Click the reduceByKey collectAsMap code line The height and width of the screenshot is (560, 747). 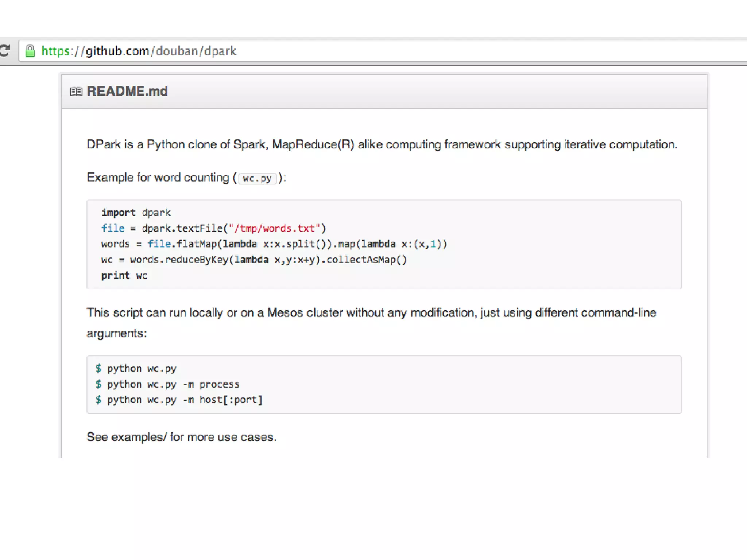pos(253,260)
